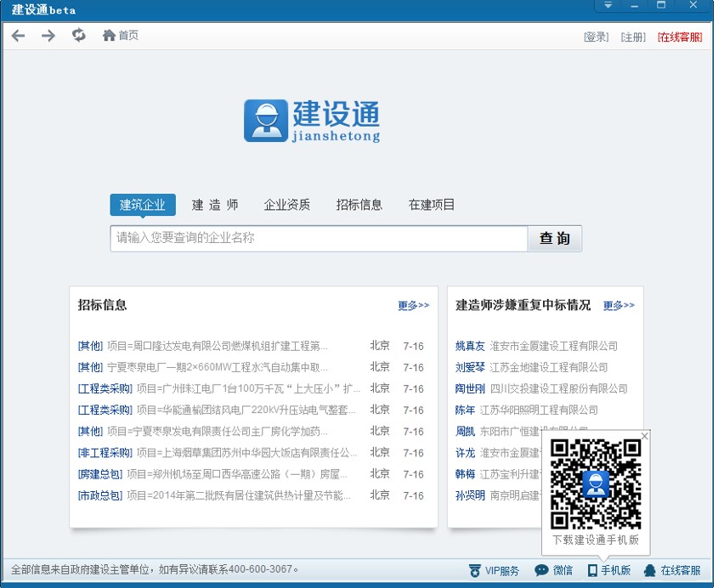Go forward with the right arrow
Image resolution: width=724 pixels, height=588 pixels.
tap(48, 36)
